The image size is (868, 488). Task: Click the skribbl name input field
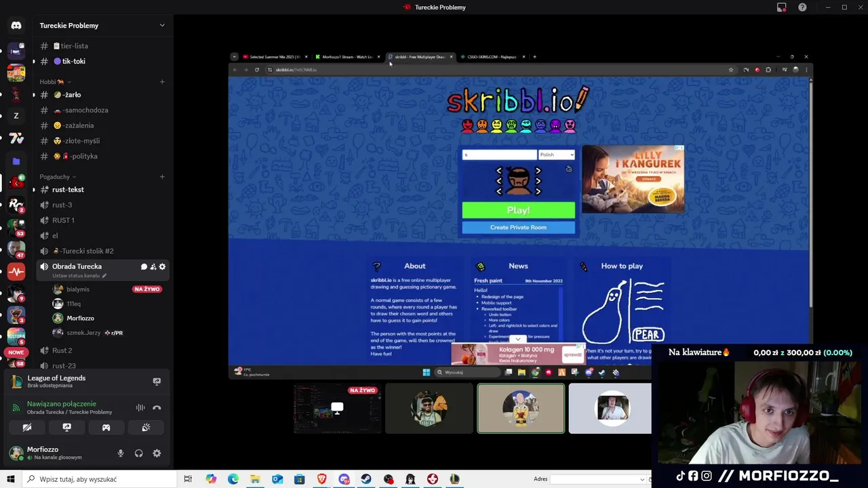pyautogui.click(x=499, y=155)
